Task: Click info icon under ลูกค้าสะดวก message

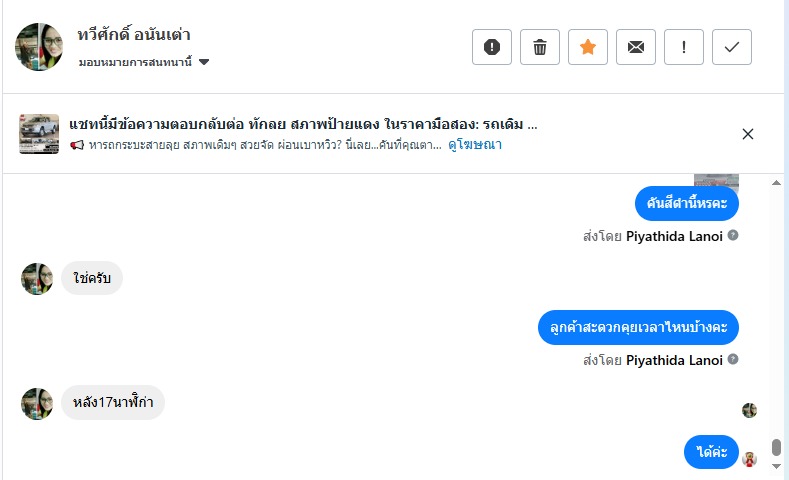Action: tap(733, 359)
